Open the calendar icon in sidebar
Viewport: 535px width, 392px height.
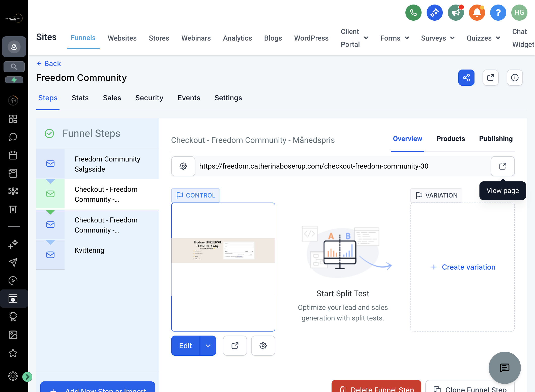coord(13,155)
